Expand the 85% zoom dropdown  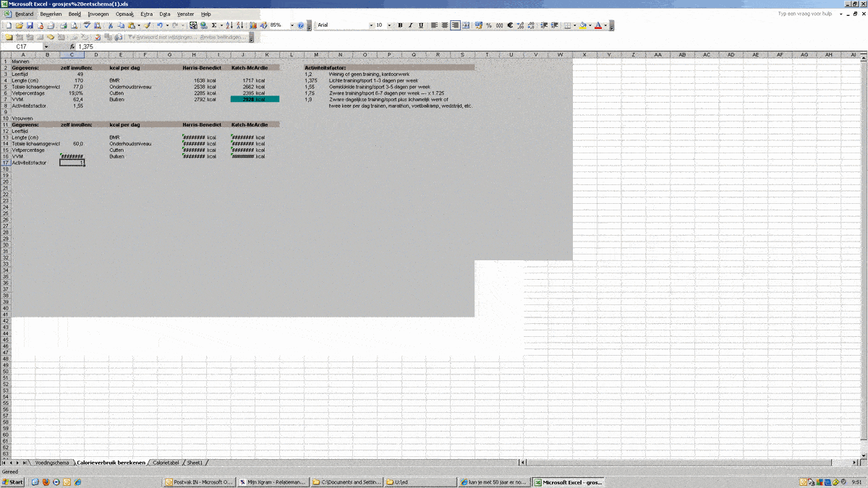pyautogui.click(x=292, y=25)
